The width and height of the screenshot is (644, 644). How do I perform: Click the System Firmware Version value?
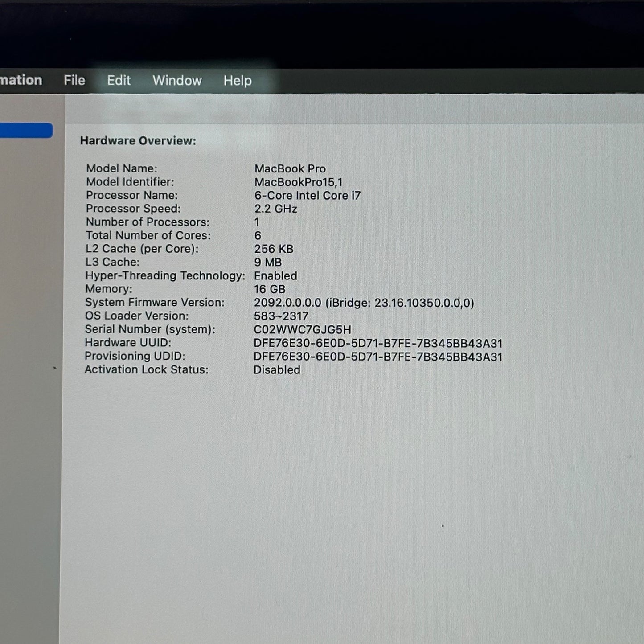coord(364,303)
